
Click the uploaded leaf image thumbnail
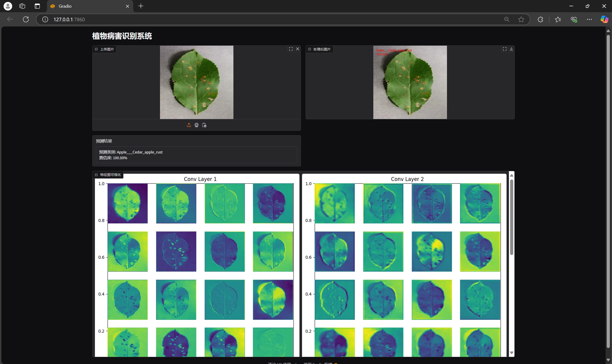coord(197,82)
